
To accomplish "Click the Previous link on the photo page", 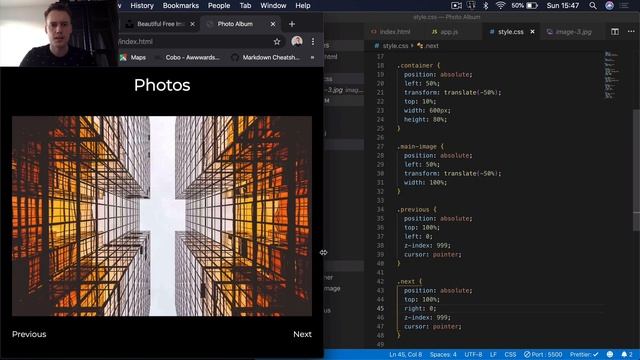I will [x=29, y=334].
